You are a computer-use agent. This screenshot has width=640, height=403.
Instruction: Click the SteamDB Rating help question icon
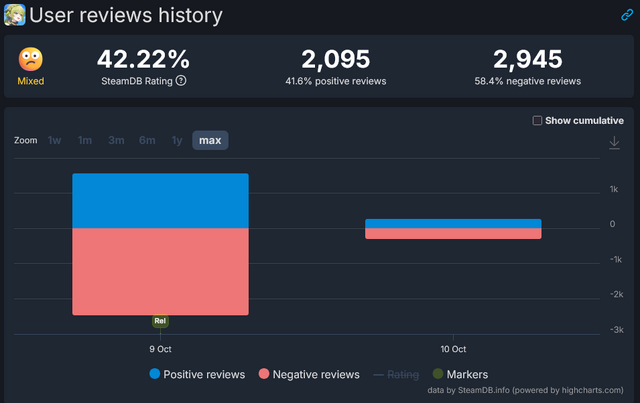(x=181, y=81)
